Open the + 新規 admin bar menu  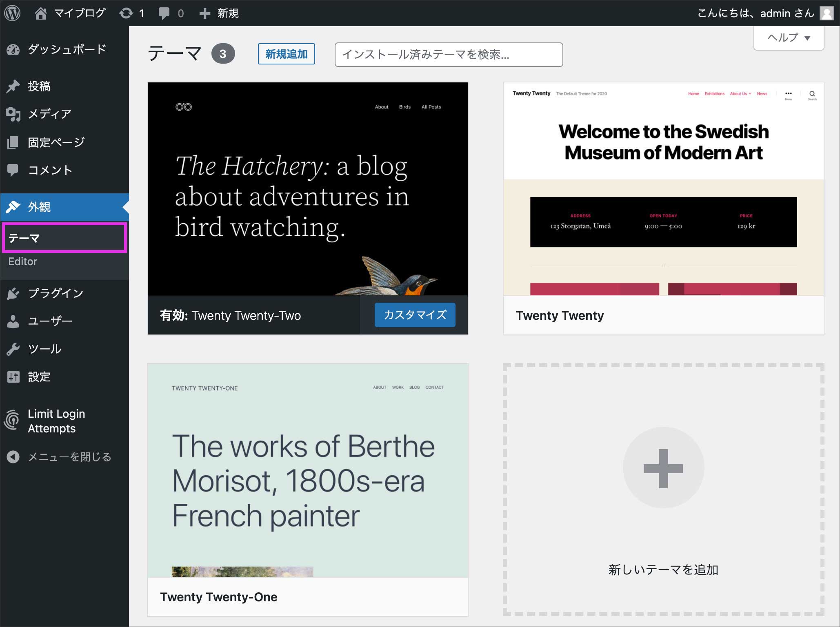[x=219, y=13]
